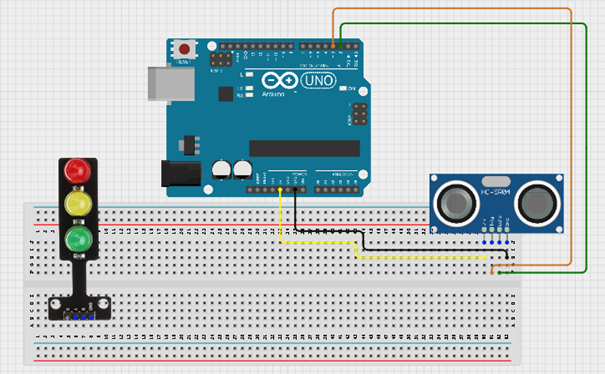
Task: Select the right electrolytic capacitor on the Arduino
Action: (243, 169)
